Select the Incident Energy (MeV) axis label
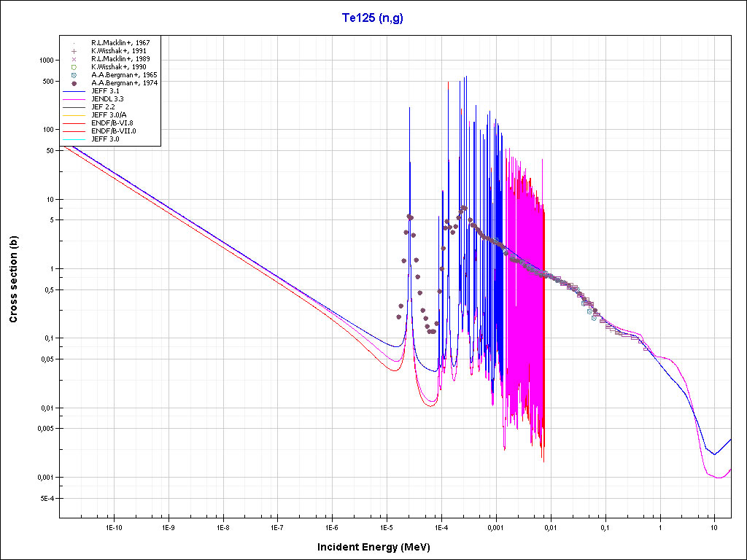 [373, 547]
